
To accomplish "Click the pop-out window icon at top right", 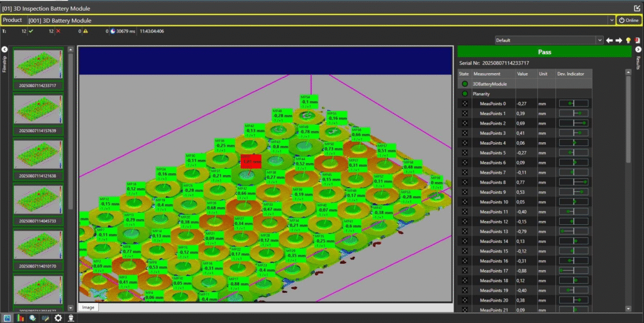I will tap(637, 8).
